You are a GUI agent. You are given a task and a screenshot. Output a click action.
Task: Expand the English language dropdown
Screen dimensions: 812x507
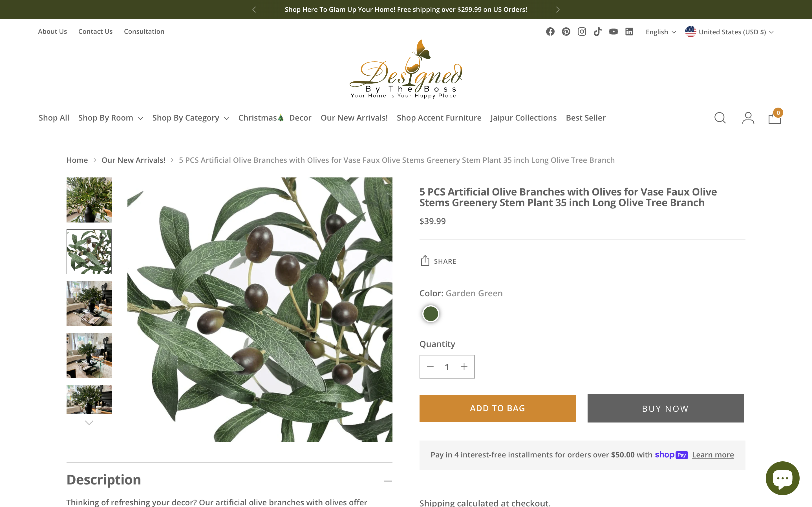pos(661,32)
